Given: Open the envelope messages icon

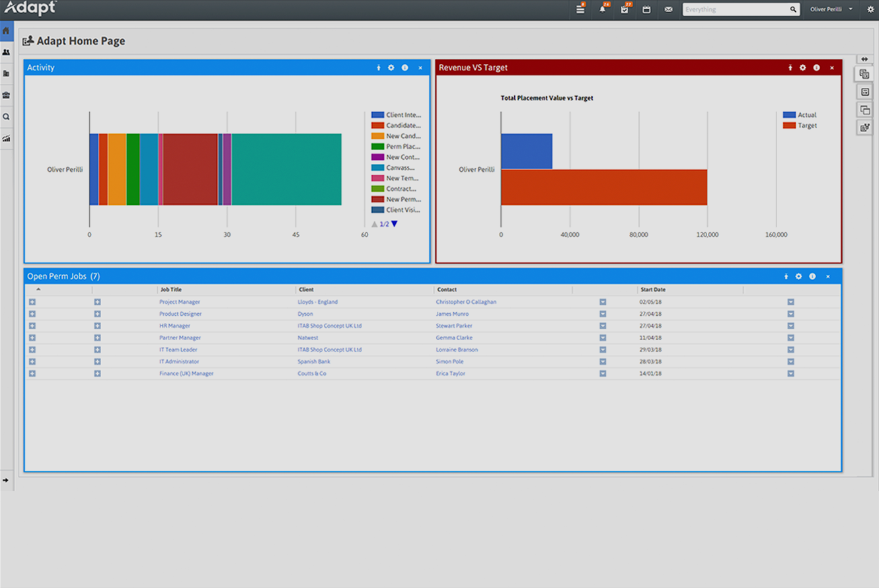Looking at the screenshot, I should coord(668,10).
